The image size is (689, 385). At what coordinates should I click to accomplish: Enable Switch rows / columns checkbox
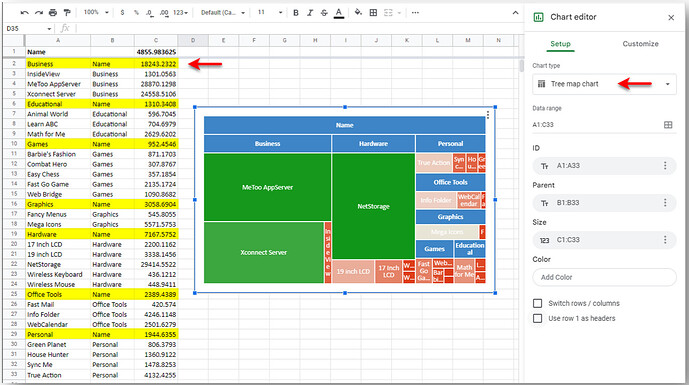(x=537, y=303)
